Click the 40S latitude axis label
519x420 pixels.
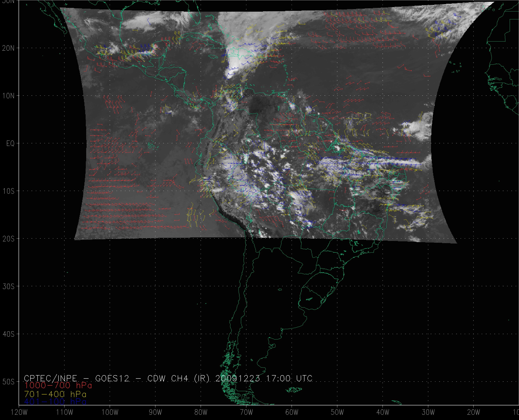click(x=9, y=334)
